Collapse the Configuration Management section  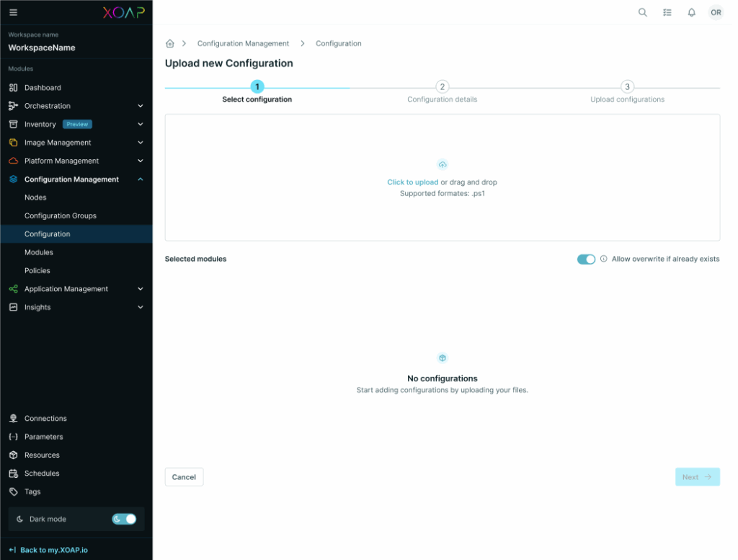click(141, 179)
